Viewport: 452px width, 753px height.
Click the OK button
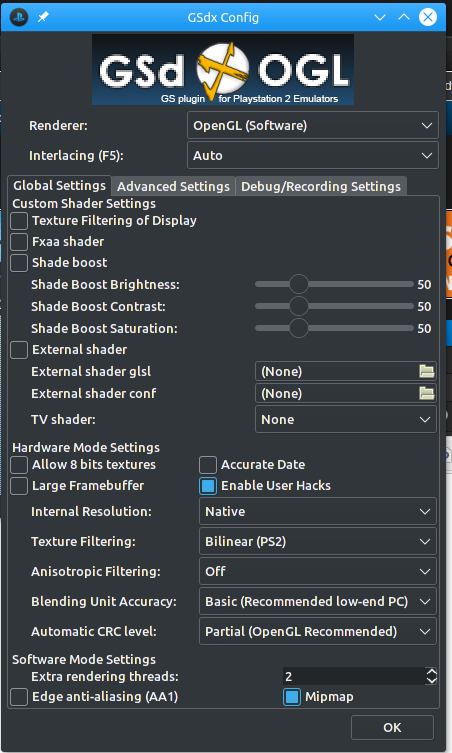pos(392,728)
